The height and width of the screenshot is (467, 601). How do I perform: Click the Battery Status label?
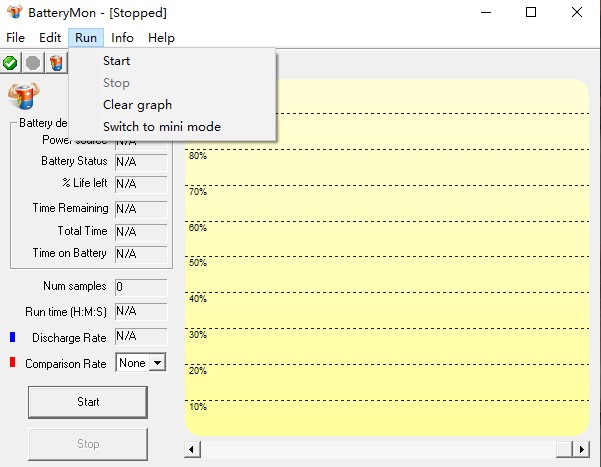74,161
